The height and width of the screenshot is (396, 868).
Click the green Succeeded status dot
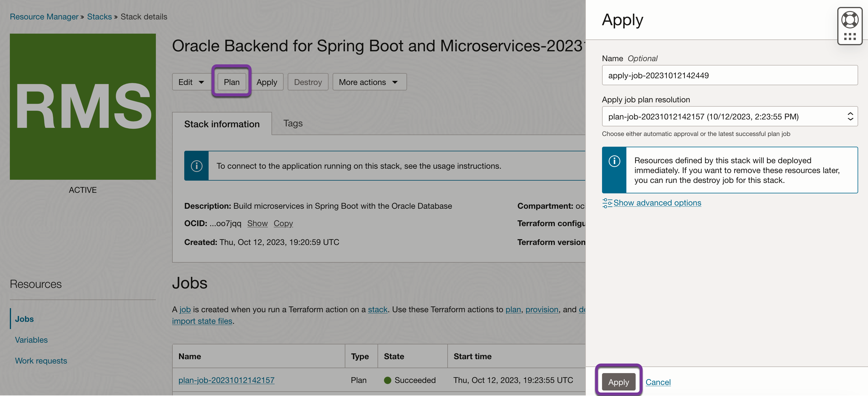click(388, 380)
